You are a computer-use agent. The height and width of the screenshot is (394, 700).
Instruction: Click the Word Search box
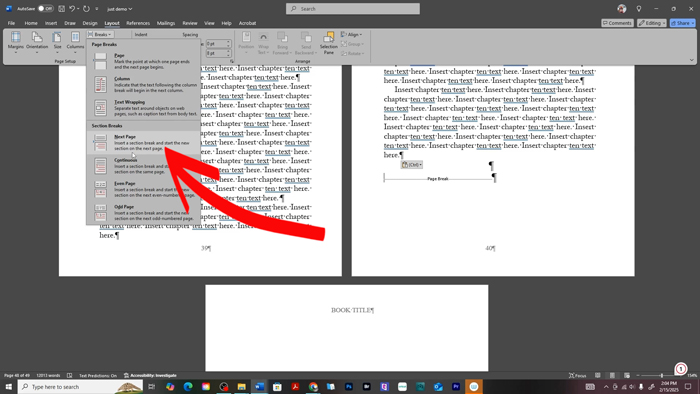(353, 8)
